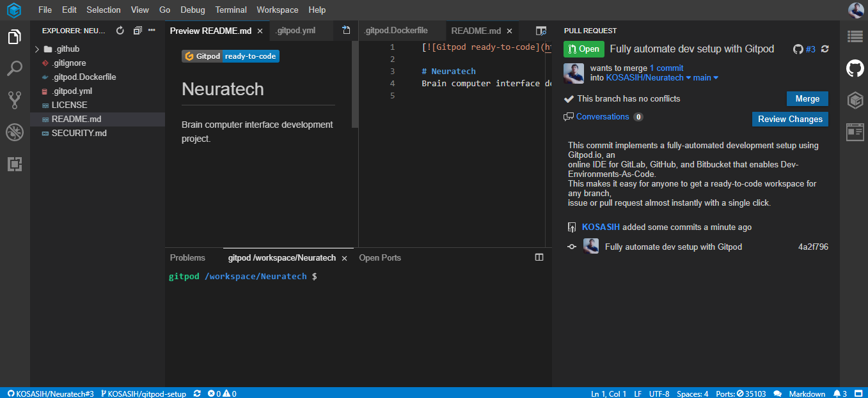Click the preview pane vertical scrollbar
Image resolution: width=868 pixels, height=398 pixels.
click(355, 85)
